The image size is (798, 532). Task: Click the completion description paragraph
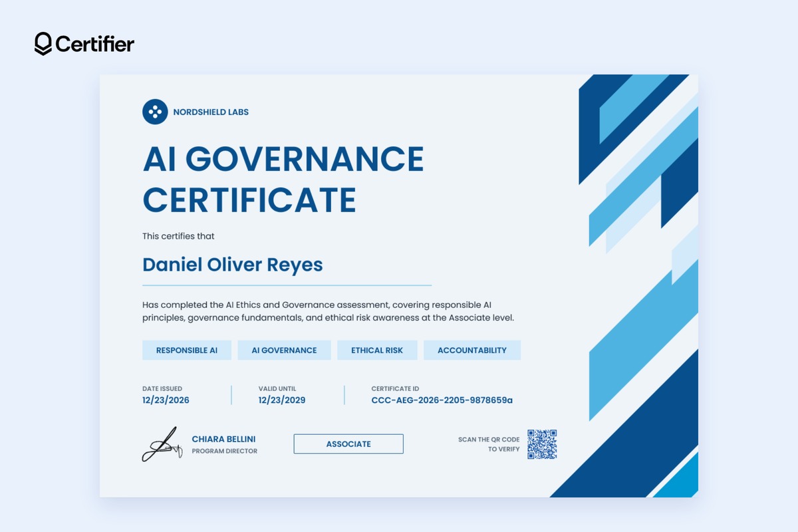click(x=329, y=311)
